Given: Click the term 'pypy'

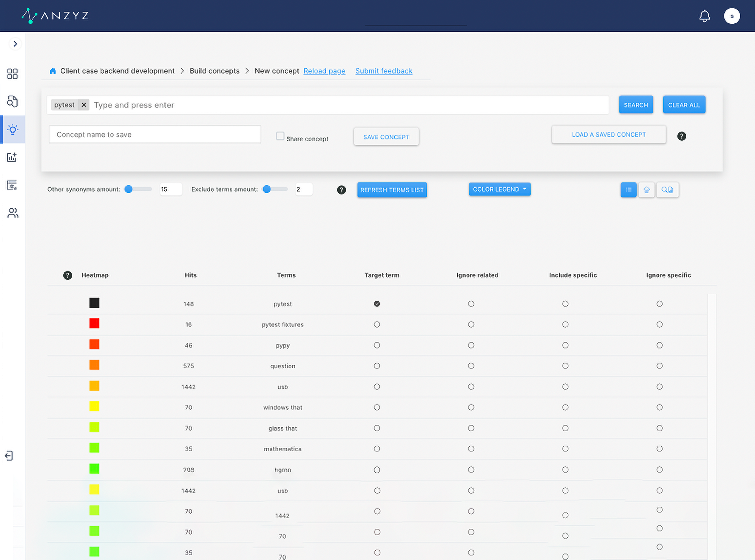Looking at the screenshot, I should click(283, 345).
